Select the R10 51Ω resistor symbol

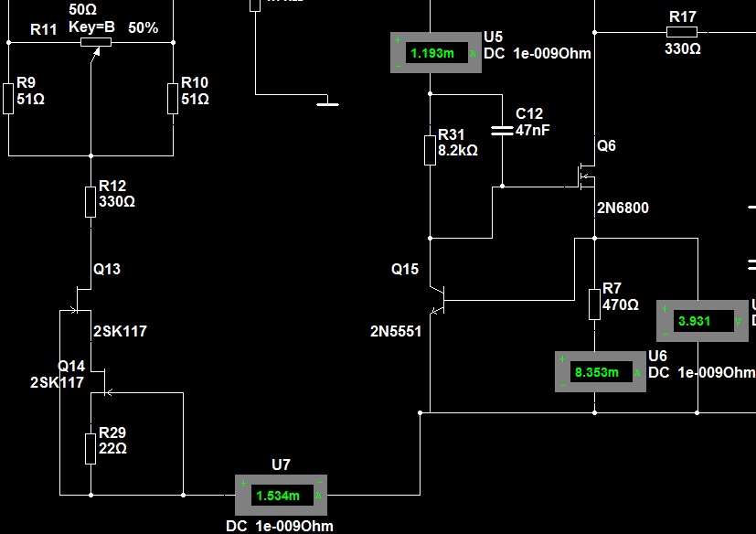coord(173,99)
